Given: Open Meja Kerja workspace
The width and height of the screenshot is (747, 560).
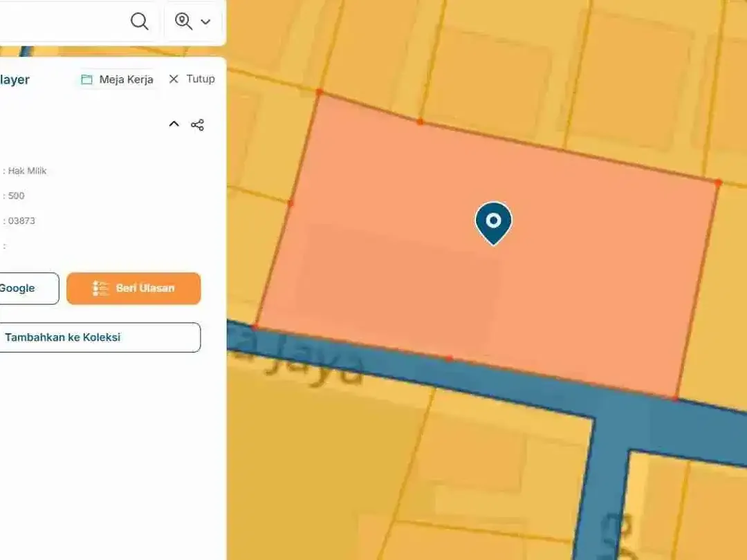Looking at the screenshot, I should point(117,79).
